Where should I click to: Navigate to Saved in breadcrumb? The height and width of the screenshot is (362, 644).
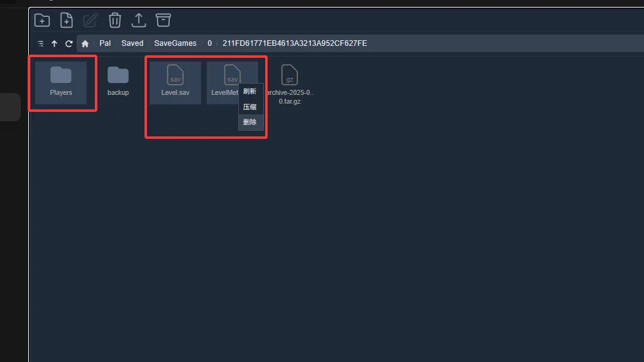point(132,43)
